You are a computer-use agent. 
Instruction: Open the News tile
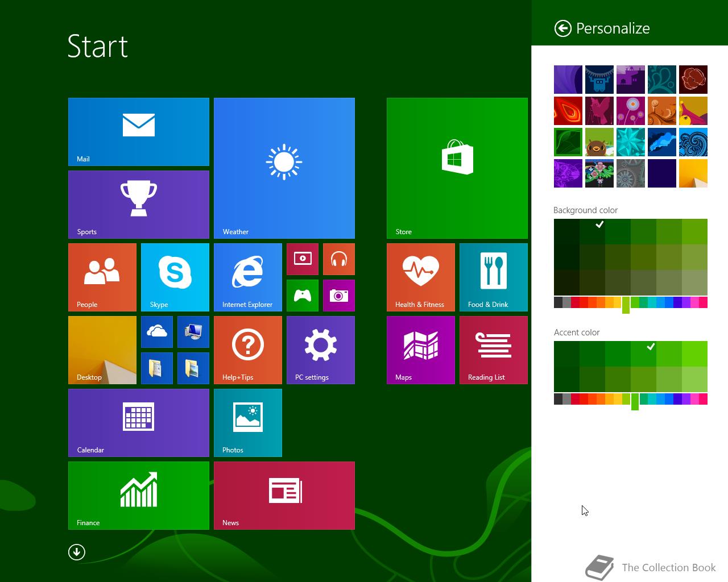pyautogui.click(x=284, y=496)
